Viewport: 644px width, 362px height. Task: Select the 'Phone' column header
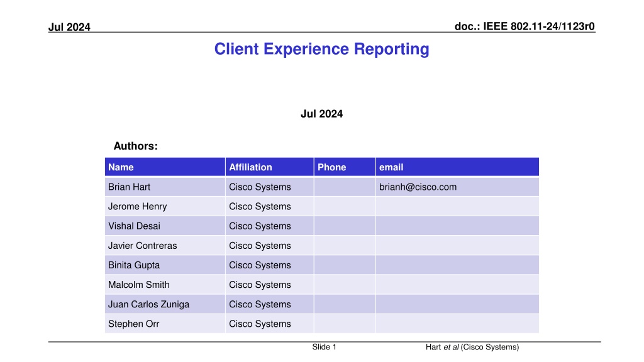pos(331,167)
